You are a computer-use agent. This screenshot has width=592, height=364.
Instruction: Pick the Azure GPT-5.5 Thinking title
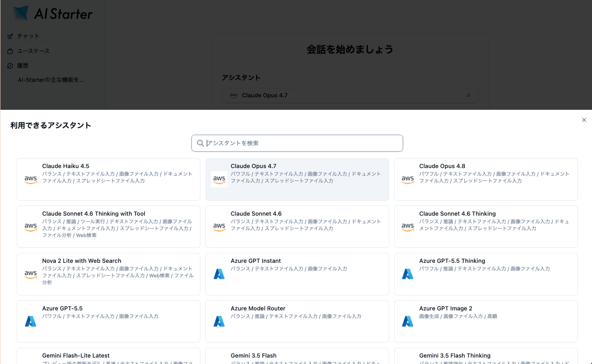pyautogui.click(x=452, y=261)
